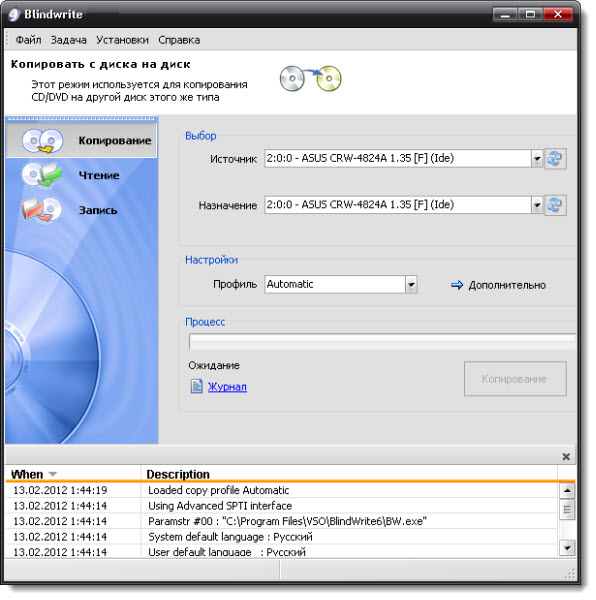596x600 pixels.
Task: Open the Установки menu
Action: 122,40
